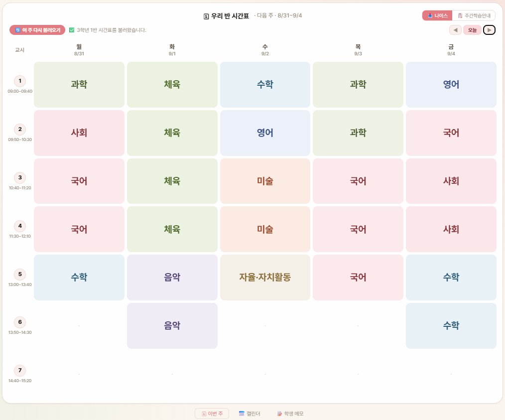This screenshot has height=420, width=505.
Task: Select the 수 9/2 column header
Action: [265, 50]
